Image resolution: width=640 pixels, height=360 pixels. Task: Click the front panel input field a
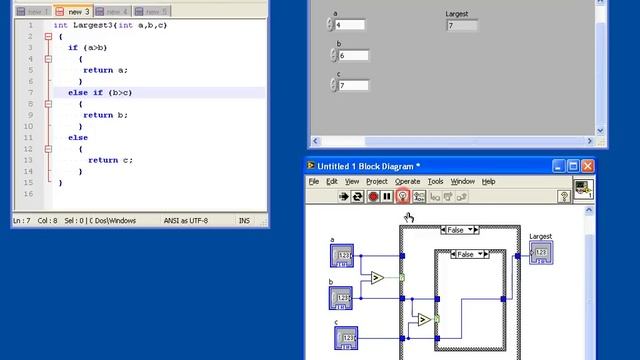[x=349, y=25]
